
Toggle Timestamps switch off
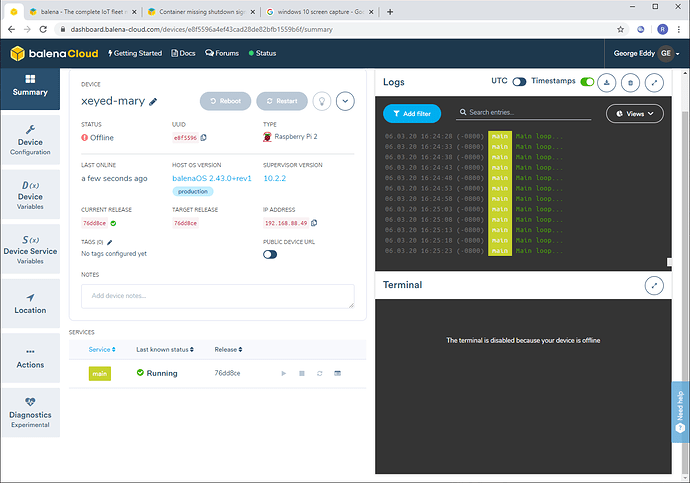pyautogui.click(x=587, y=82)
